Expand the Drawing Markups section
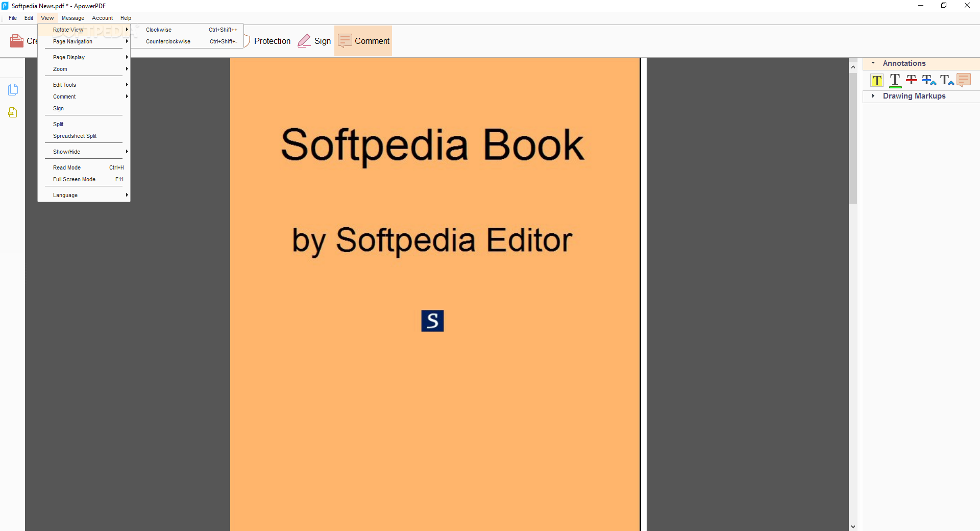Image resolution: width=980 pixels, height=531 pixels. (873, 96)
